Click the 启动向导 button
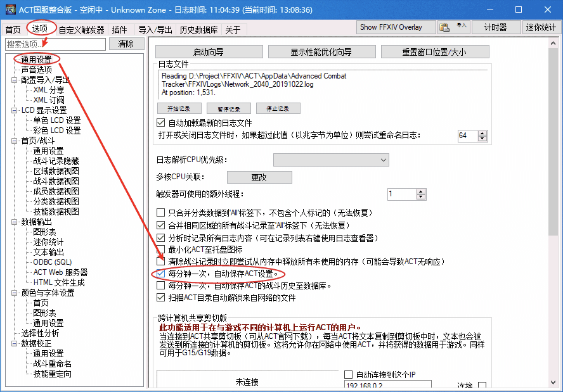The height and width of the screenshot is (392, 563). coord(209,52)
